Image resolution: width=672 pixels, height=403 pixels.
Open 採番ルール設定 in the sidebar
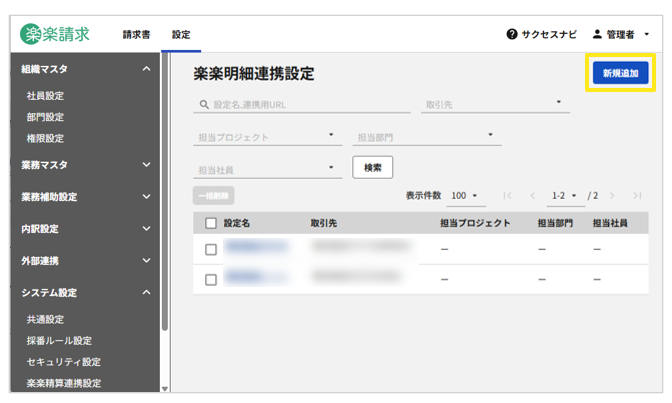click(59, 341)
